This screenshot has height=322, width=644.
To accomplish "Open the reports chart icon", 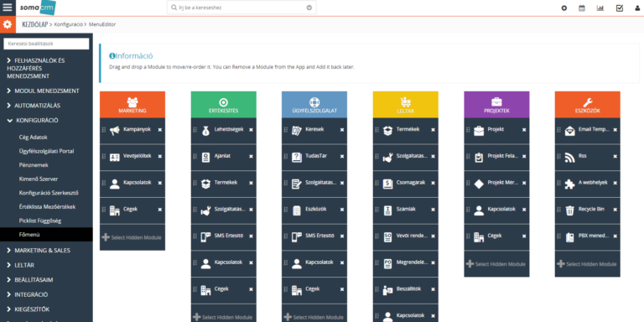I will [x=600, y=8].
